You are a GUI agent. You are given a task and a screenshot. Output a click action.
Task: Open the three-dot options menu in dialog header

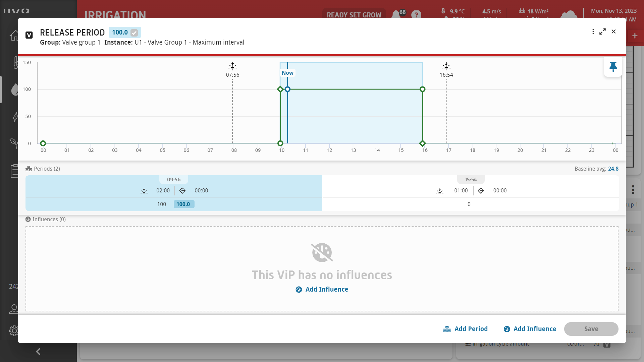(x=593, y=32)
